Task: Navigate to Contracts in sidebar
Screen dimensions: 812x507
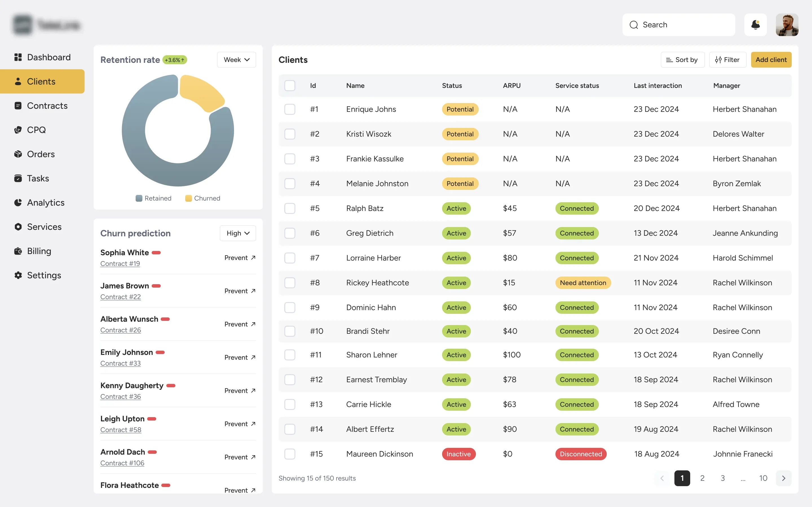Action: click(x=47, y=106)
